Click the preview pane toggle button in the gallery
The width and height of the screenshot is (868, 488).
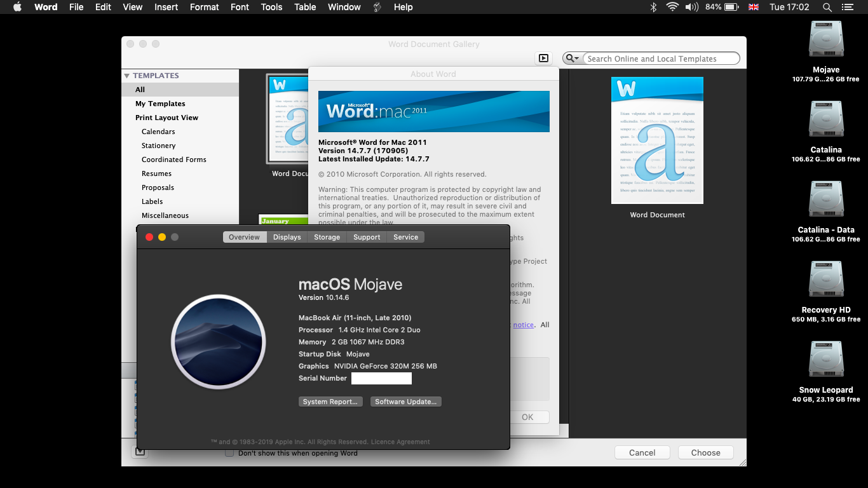(543, 58)
